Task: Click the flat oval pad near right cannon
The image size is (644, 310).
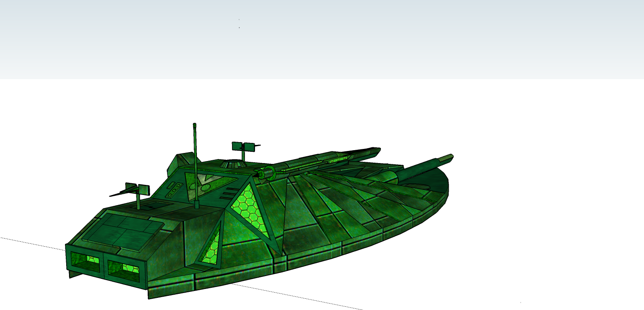Action: tap(419, 186)
